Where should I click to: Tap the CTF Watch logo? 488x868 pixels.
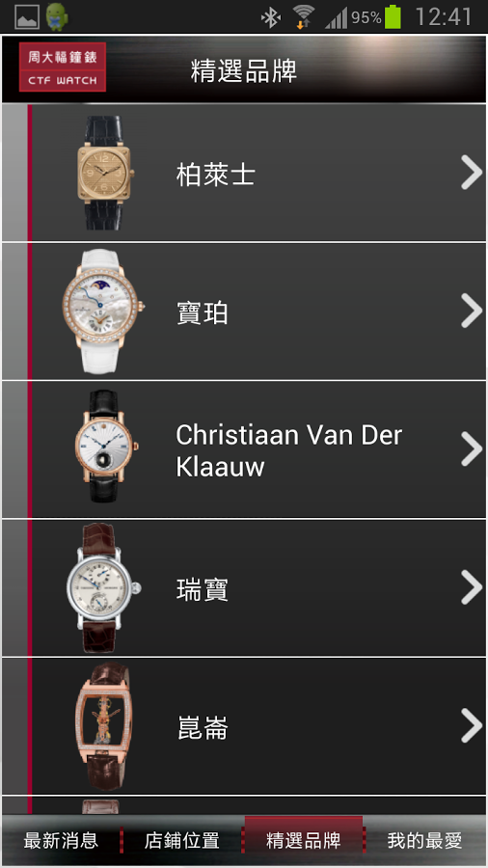tap(62, 67)
